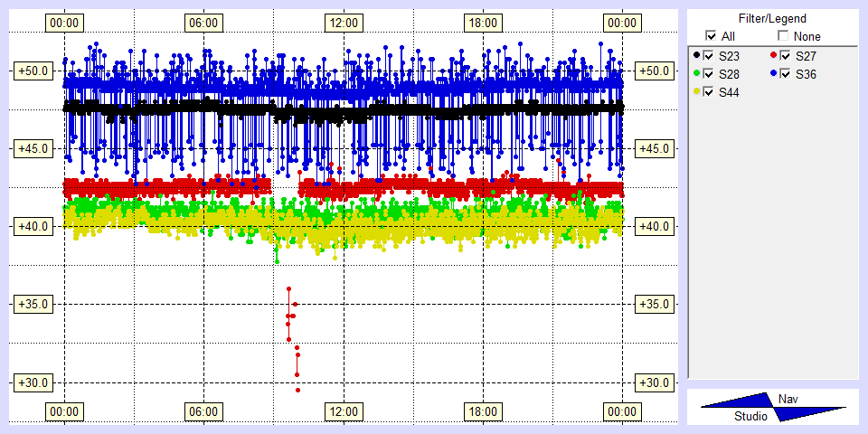Toggle the All checkbox
Viewport: 868px width, 434px height.
711,36
